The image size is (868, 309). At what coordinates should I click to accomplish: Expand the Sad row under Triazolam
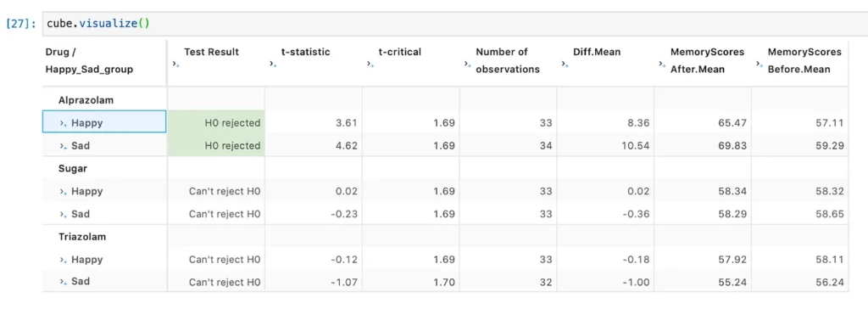click(63, 282)
